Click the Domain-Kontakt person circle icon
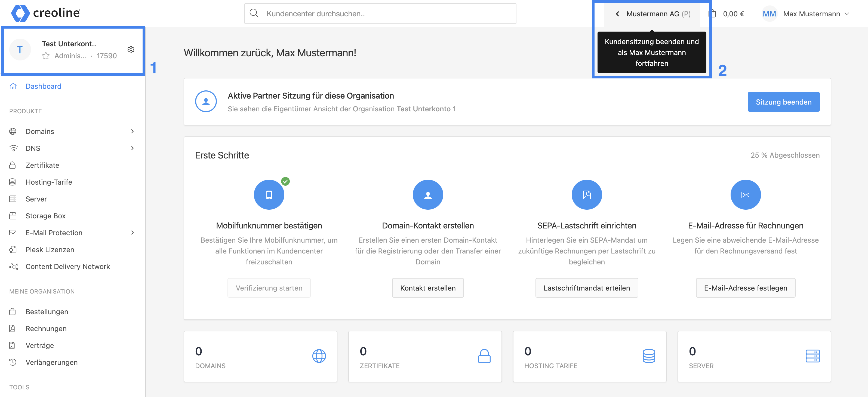Screen dimensions: 868x397 pyautogui.click(x=427, y=195)
